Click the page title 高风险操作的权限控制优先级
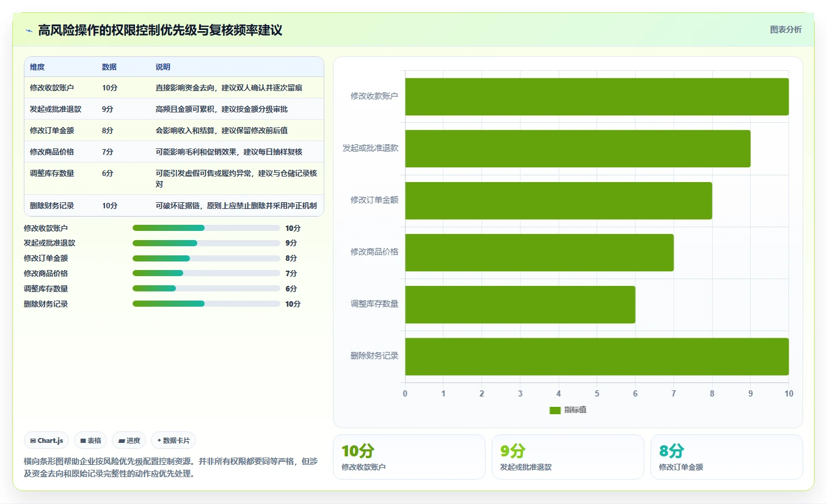Image resolution: width=827 pixels, height=504 pixels. [160, 30]
